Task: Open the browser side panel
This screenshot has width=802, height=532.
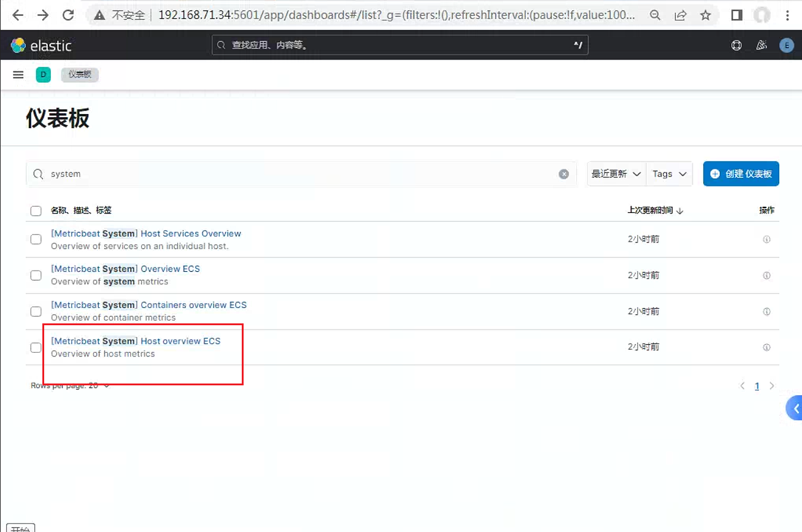Action: click(x=737, y=15)
